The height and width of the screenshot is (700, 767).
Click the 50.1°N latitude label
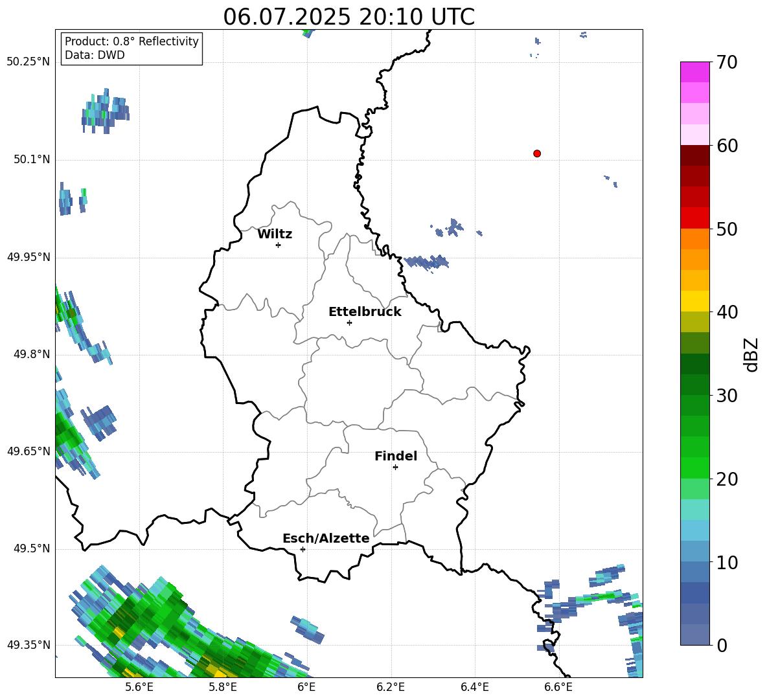click(32, 159)
